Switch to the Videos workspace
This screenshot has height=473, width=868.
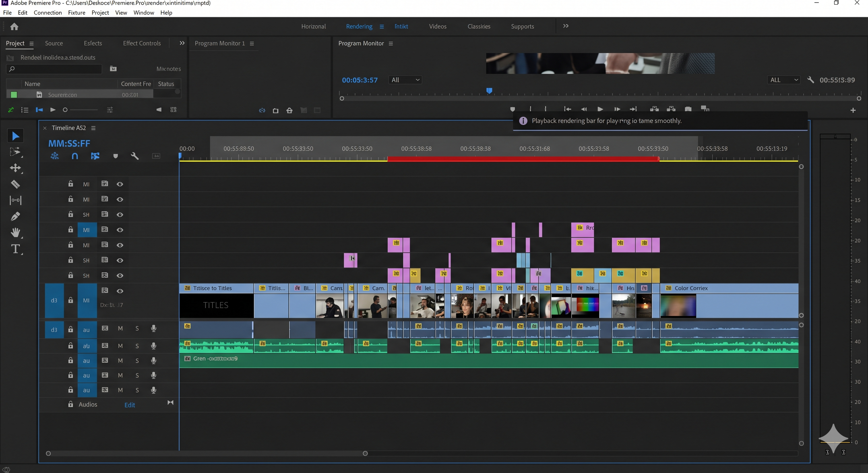pyautogui.click(x=438, y=26)
